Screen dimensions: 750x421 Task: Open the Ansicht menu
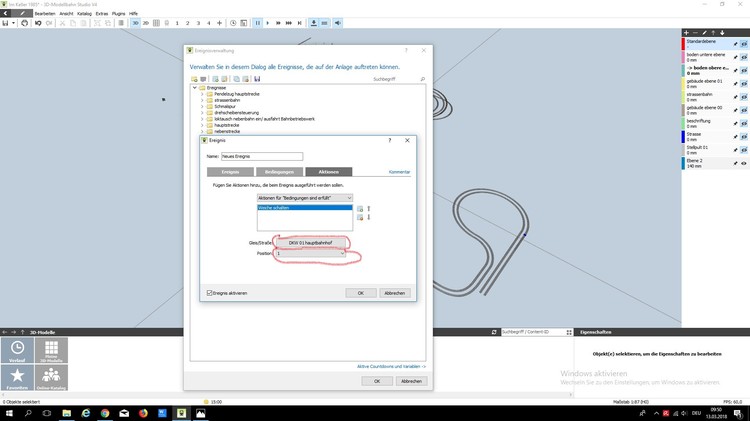tap(66, 13)
